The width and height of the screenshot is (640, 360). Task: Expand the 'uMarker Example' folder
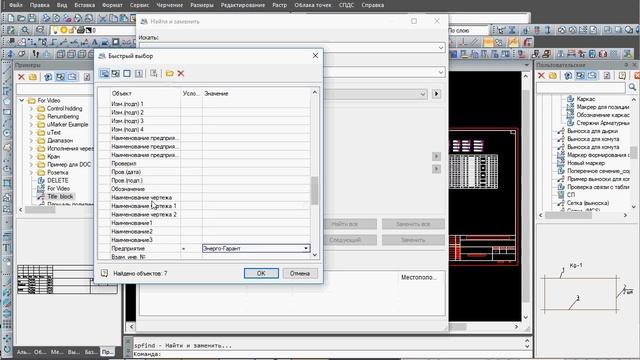click(x=31, y=124)
